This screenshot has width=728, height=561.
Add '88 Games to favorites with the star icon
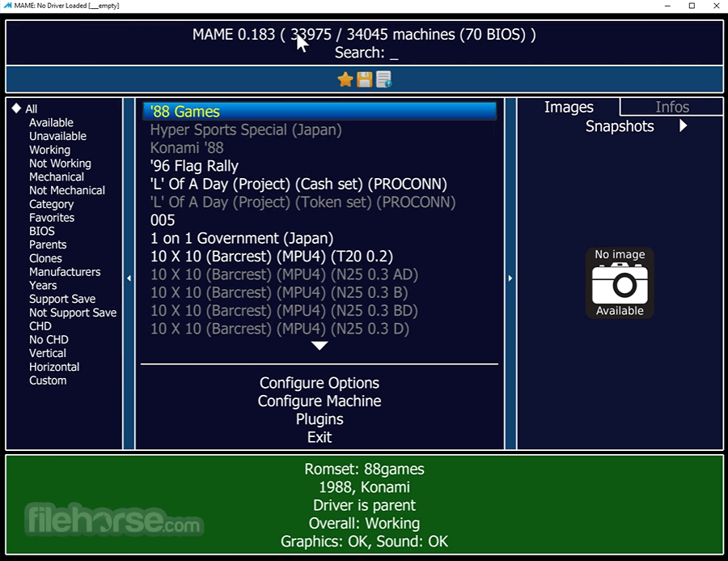coord(345,79)
